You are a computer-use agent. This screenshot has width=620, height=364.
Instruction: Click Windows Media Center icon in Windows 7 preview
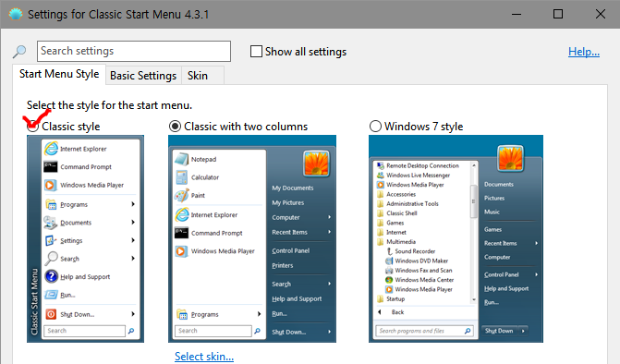pyautogui.click(x=389, y=279)
